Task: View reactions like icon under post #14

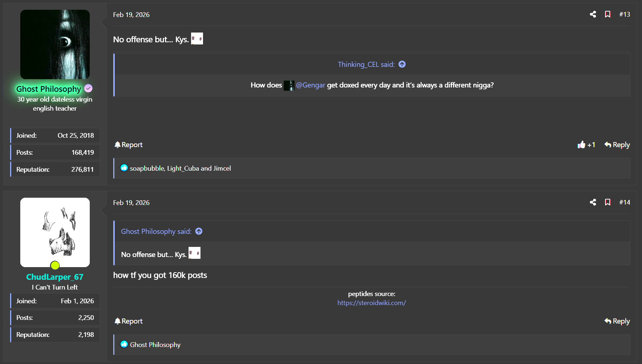Action: (x=124, y=344)
